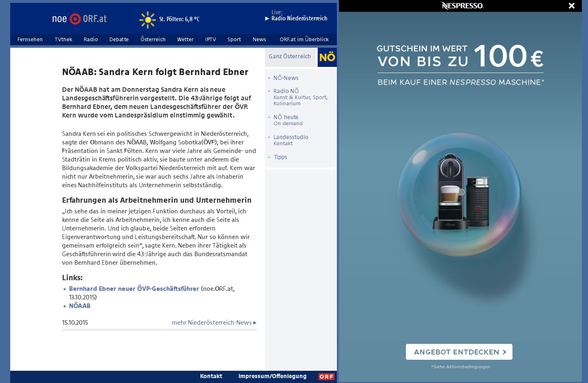
Task: Click the article date 15.10.2015
Action: pos(75,323)
